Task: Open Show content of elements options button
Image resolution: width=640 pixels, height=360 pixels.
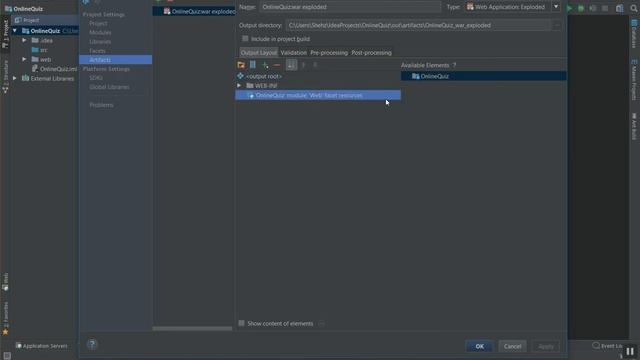Action: pyautogui.click(x=322, y=324)
